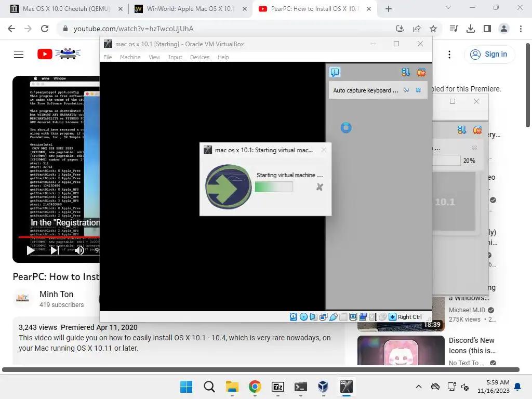Click the optical disc status icon
The height and width of the screenshot is (399, 532).
[303, 316]
